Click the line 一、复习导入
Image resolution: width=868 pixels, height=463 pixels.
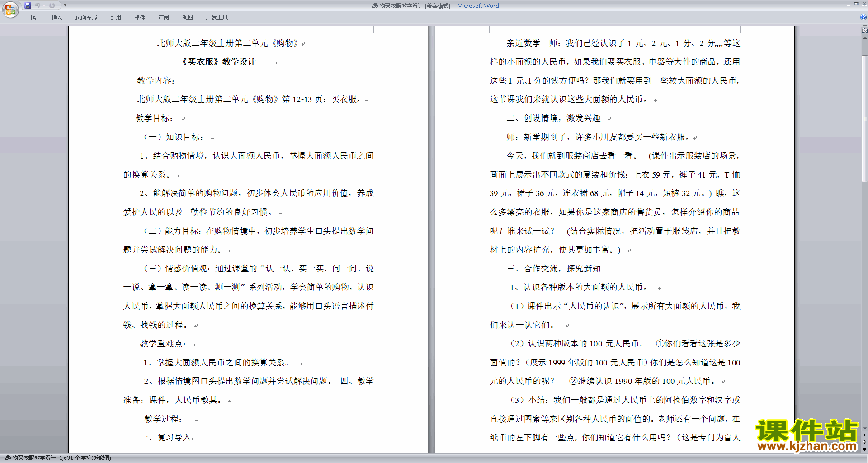165,438
